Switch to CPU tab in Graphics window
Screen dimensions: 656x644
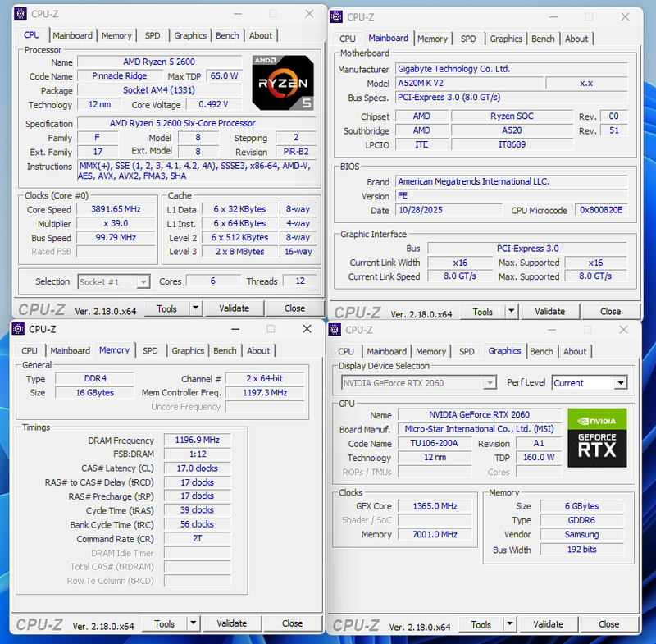[346, 351]
